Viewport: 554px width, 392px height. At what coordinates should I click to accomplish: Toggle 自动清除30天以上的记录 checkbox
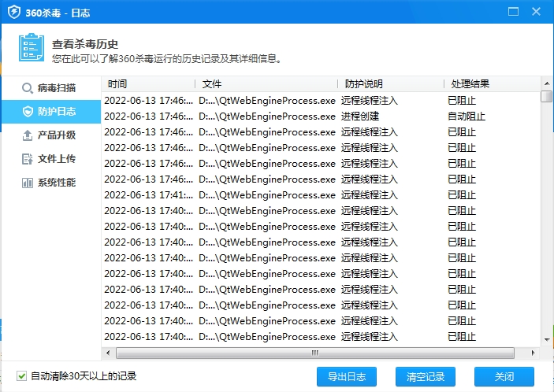pyautogui.click(x=21, y=376)
